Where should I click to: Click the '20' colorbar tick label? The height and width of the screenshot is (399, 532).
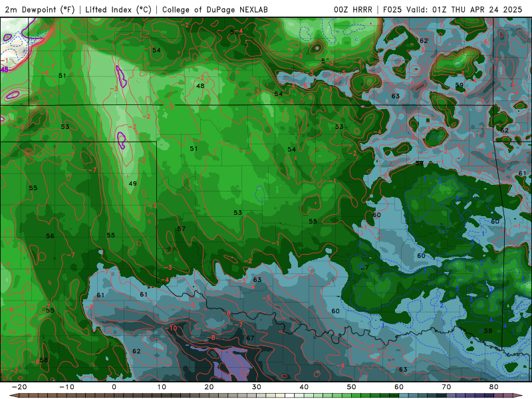pos(209,387)
